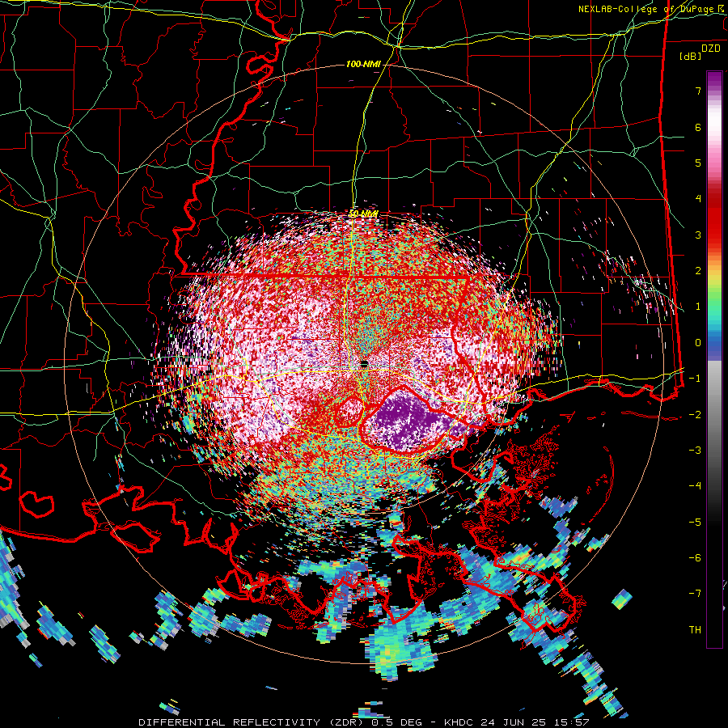Image resolution: width=728 pixels, height=728 pixels.
Task: Click the 1 value on the color scale
Action: coord(698,307)
